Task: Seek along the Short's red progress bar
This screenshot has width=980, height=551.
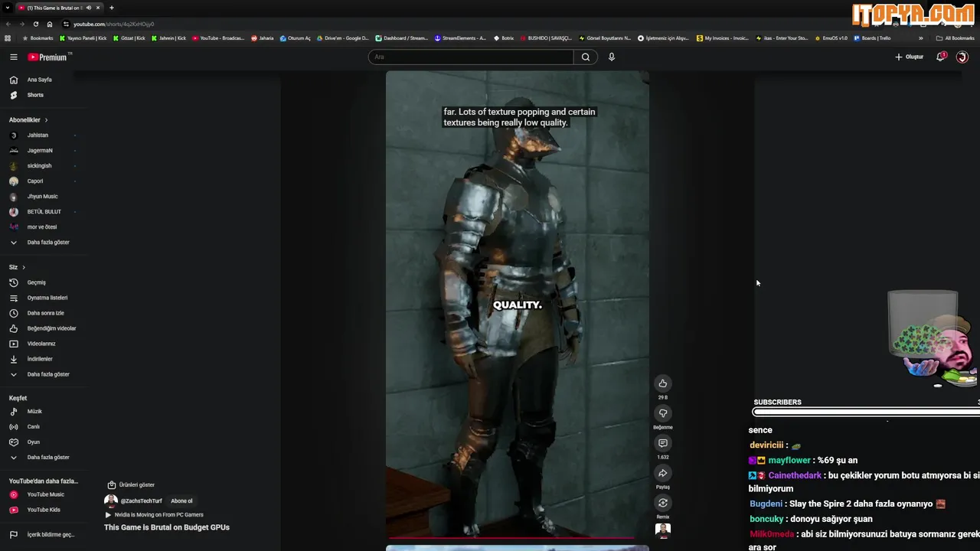Action: (x=518, y=537)
